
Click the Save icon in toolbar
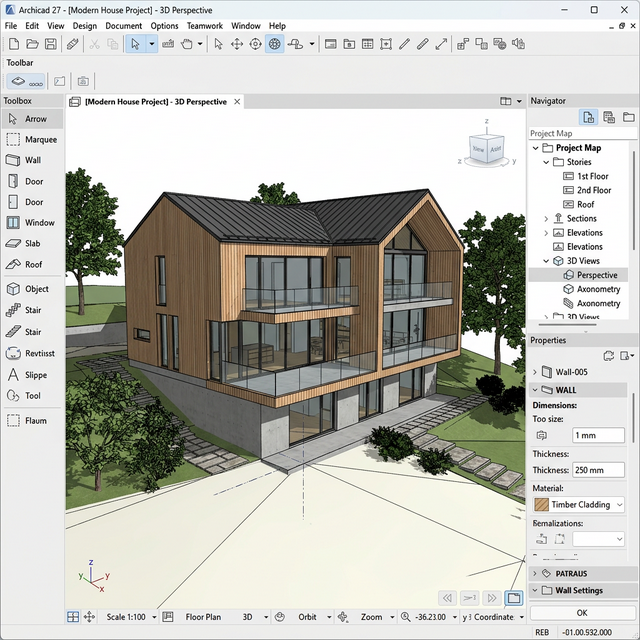pyautogui.click(x=51, y=44)
